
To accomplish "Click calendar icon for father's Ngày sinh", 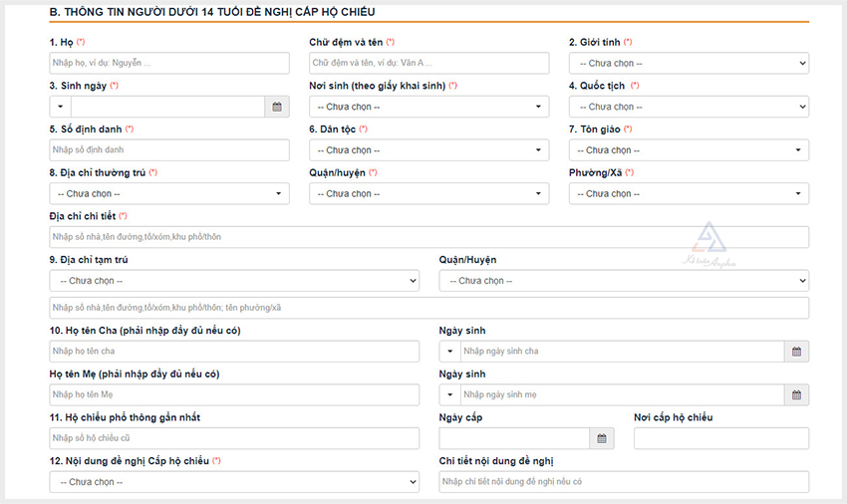I will pyautogui.click(x=796, y=352).
